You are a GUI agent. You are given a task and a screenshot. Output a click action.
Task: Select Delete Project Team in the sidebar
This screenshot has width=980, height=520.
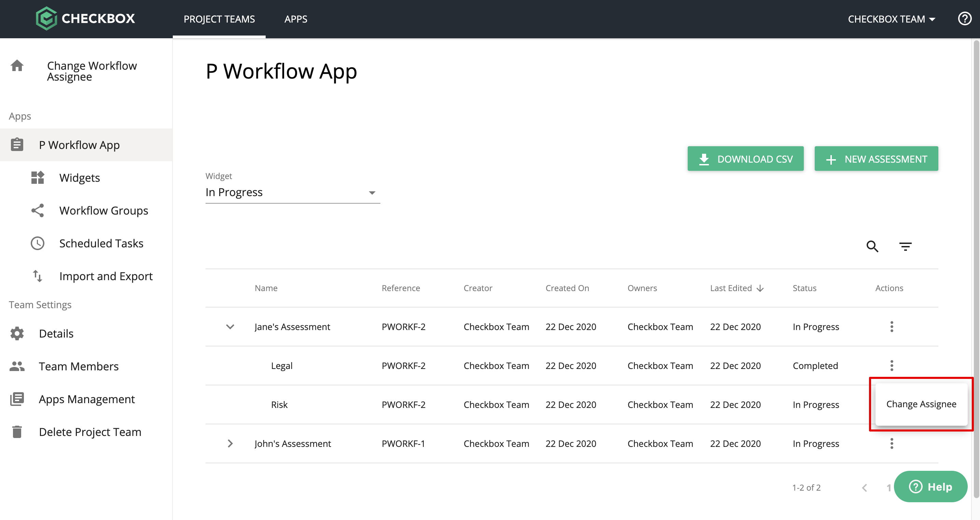coord(90,432)
